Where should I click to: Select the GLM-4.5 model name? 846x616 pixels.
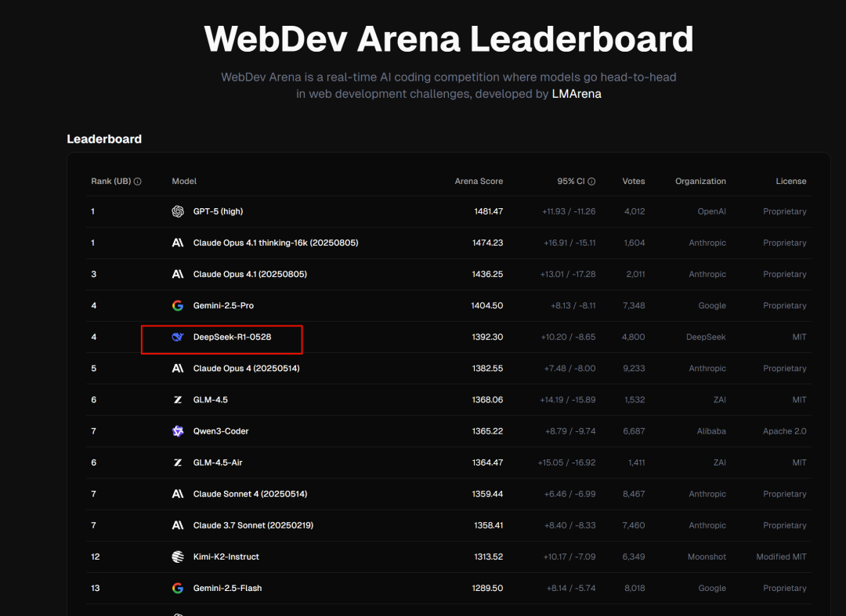[211, 399]
